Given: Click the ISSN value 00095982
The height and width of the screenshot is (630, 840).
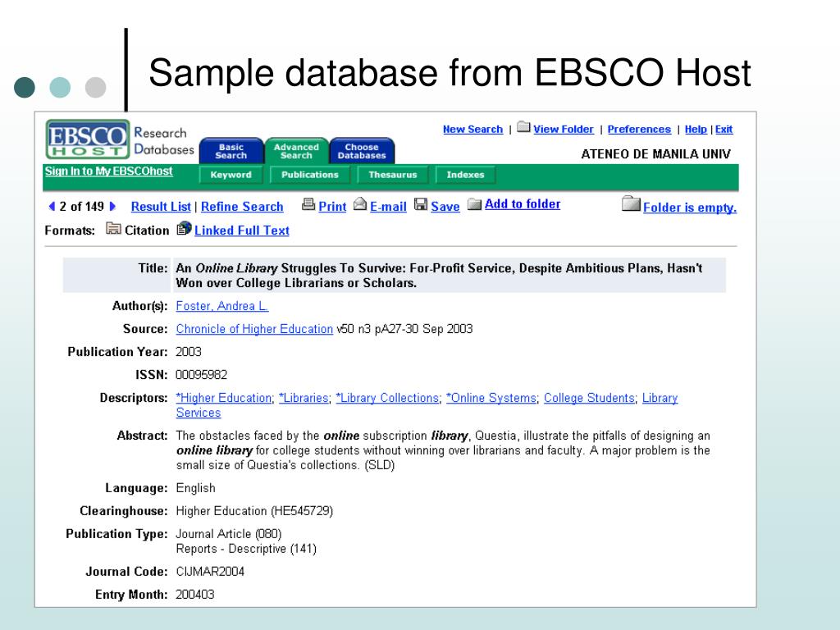Looking at the screenshot, I should (202, 374).
